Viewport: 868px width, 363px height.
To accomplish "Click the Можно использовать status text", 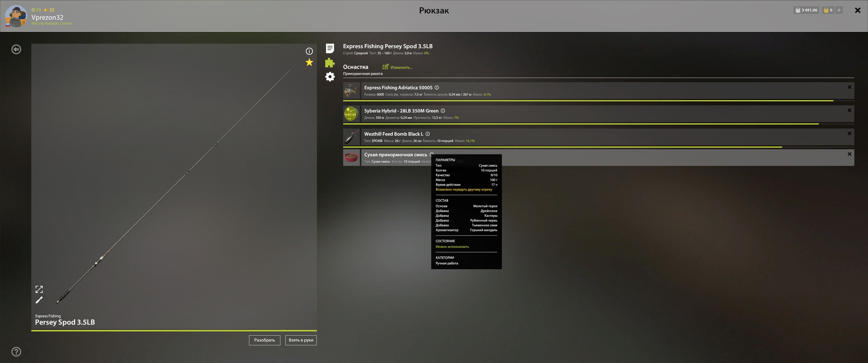I will click(x=452, y=247).
